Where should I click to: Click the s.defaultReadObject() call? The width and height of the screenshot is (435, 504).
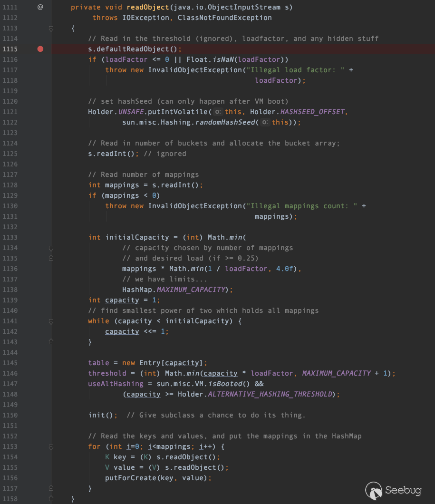click(133, 49)
